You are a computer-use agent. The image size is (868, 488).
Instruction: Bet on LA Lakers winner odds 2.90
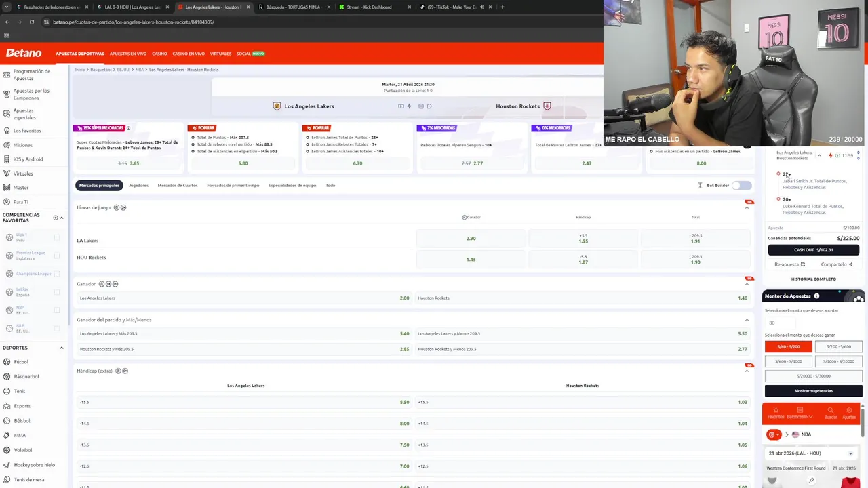tap(471, 239)
